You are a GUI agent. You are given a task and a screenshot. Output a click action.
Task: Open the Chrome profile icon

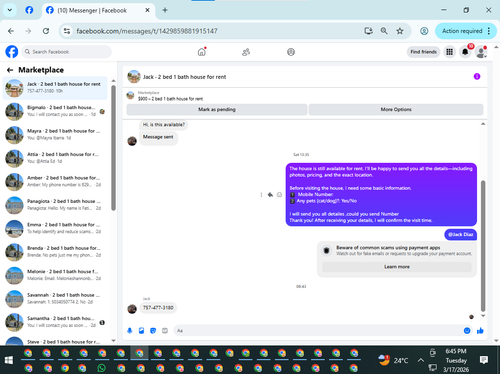(x=424, y=31)
